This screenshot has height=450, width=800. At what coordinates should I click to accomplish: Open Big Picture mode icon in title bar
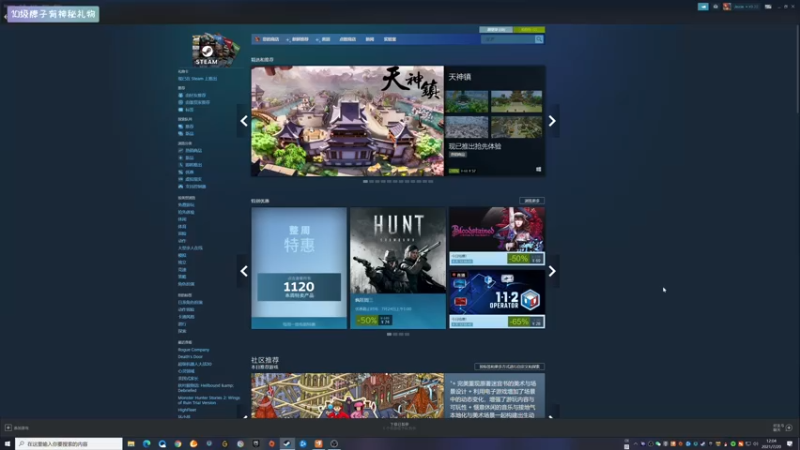[768, 7]
